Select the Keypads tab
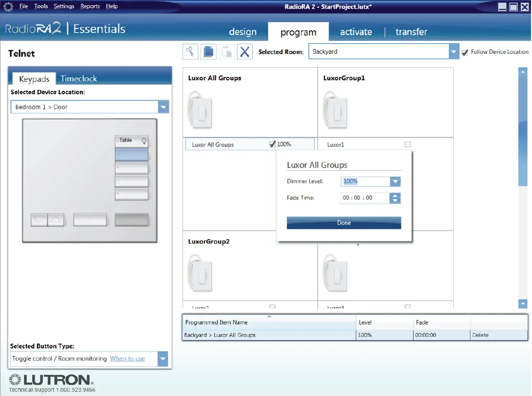 pyautogui.click(x=34, y=79)
